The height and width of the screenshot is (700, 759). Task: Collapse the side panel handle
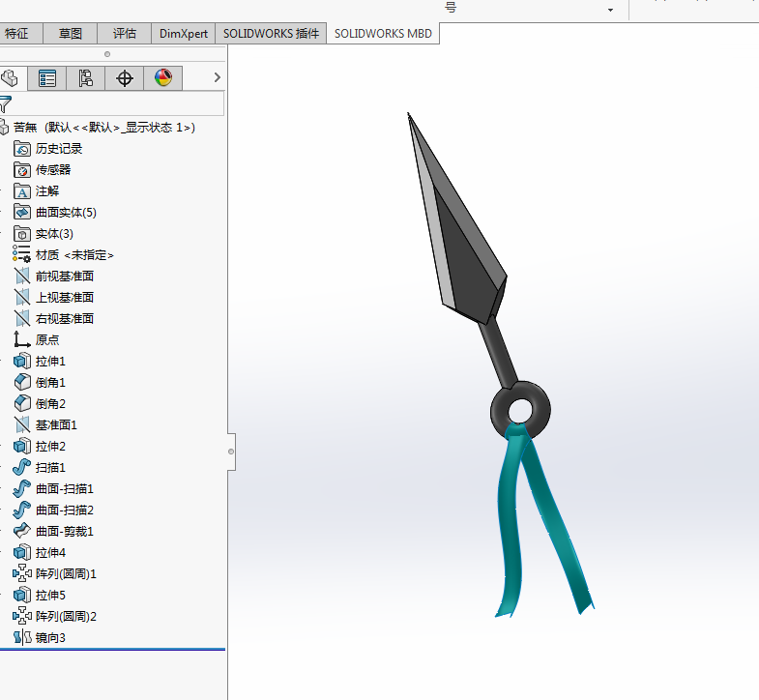[x=231, y=452]
